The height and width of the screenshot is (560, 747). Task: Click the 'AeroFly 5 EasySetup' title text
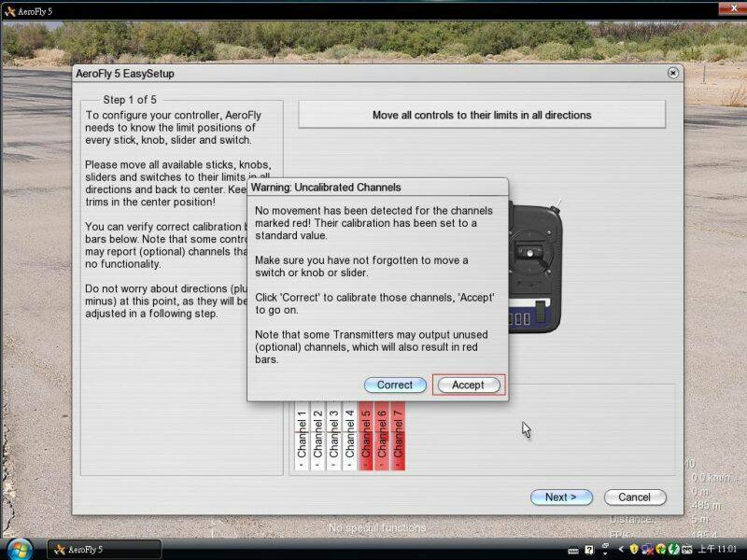[x=125, y=74]
